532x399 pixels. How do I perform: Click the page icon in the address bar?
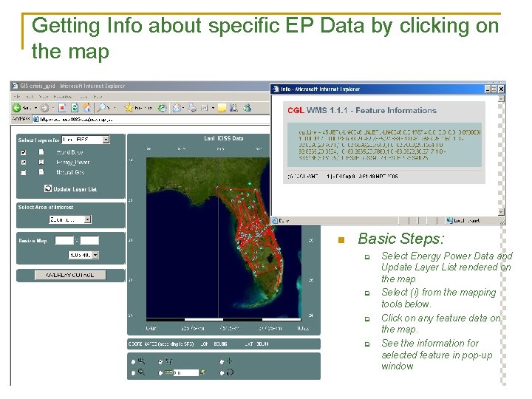(x=35, y=119)
